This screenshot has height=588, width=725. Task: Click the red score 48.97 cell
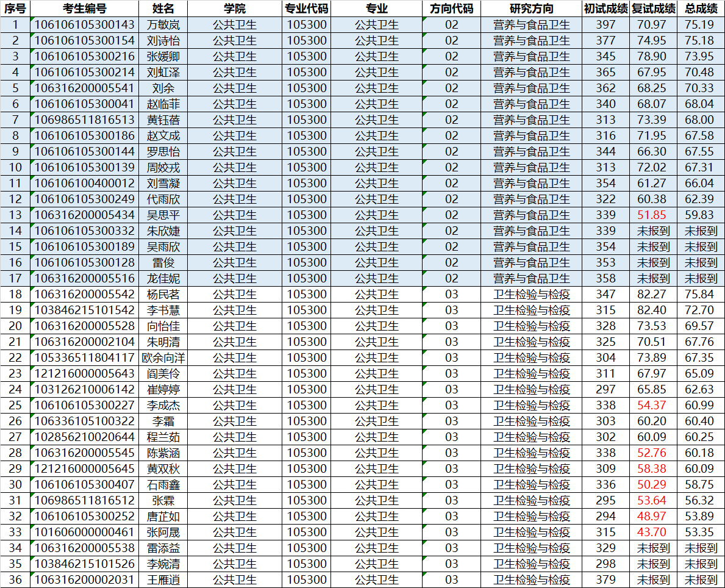tap(652, 516)
